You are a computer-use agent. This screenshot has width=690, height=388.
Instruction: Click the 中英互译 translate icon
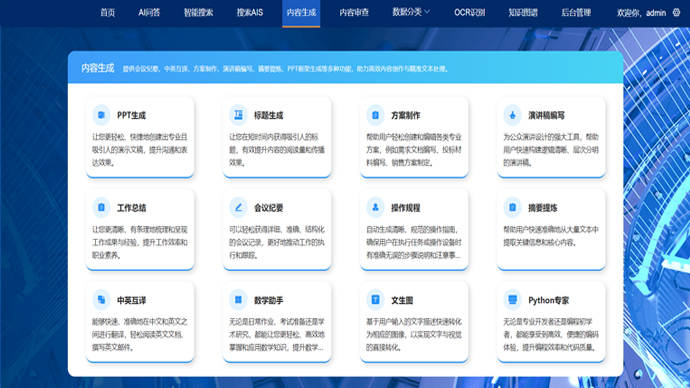101,300
